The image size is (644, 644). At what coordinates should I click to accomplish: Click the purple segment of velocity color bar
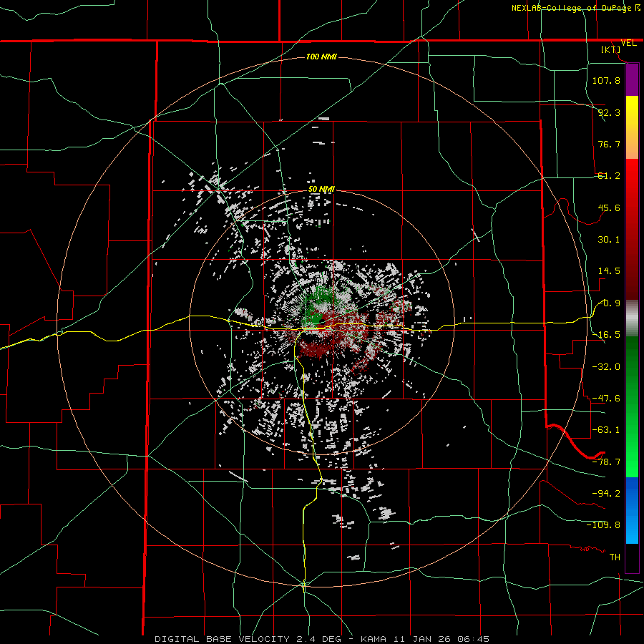tap(632, 80)
